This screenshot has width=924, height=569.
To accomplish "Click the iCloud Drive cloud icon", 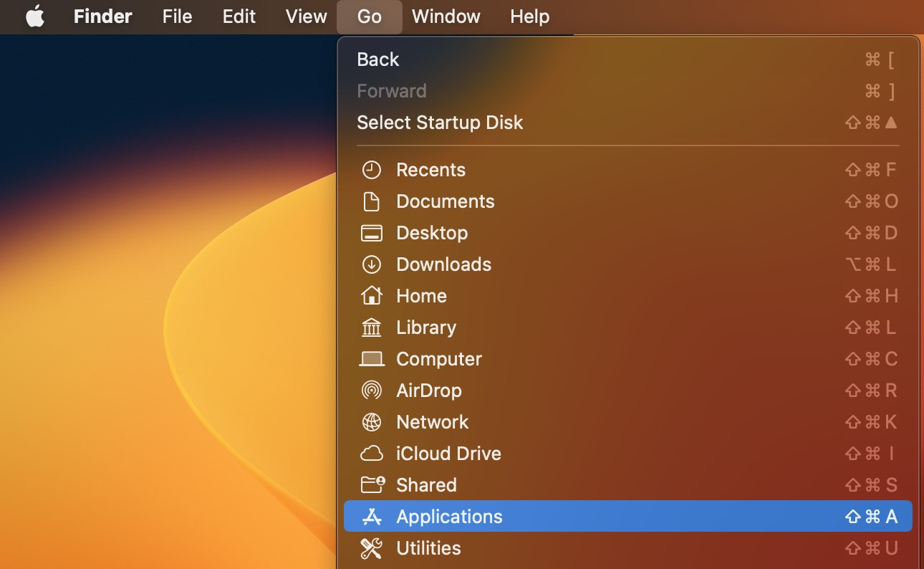I will point(371,454).
